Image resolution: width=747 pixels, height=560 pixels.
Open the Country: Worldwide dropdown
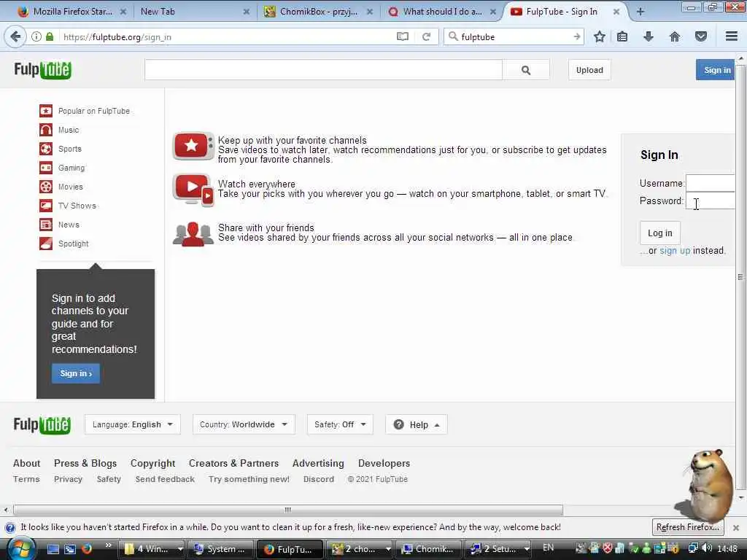(244, 424)
